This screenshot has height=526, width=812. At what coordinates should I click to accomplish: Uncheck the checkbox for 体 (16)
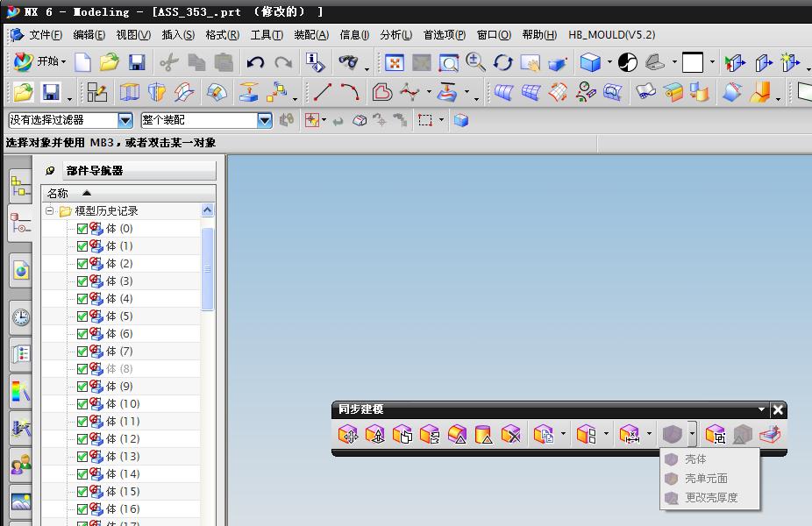(82, 509)
